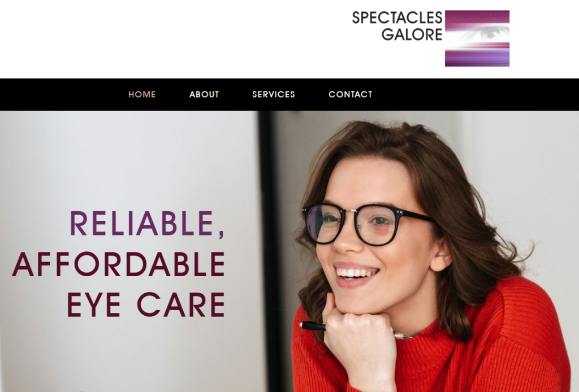Click the EYE CARE headline text
579x392 pixels.
coord(146,304)
